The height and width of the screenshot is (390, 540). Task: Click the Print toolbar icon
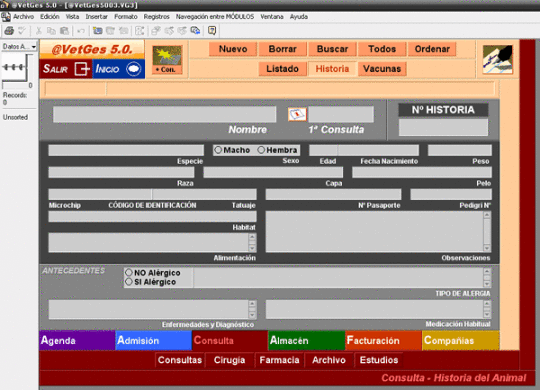(x=9, y=31)
